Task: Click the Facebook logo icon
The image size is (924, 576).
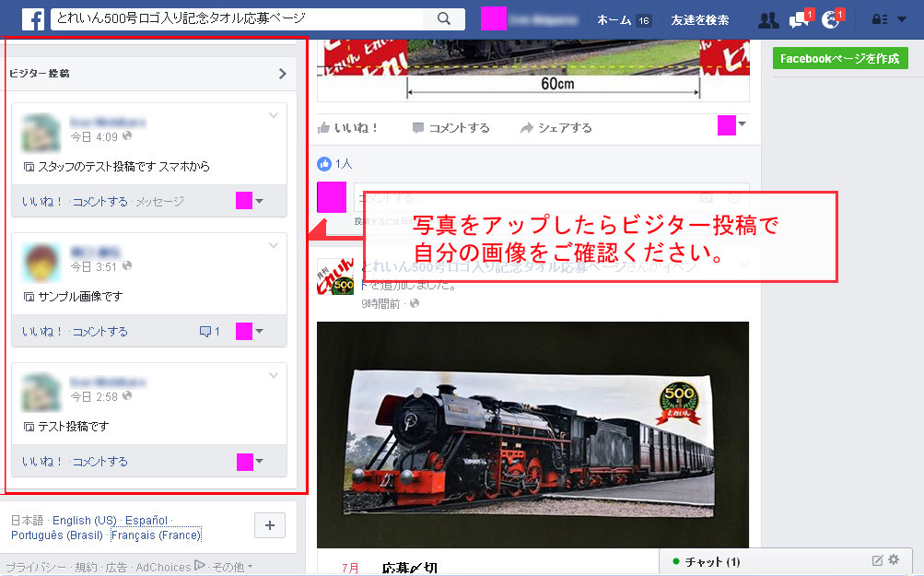Action: coord(33,19)
